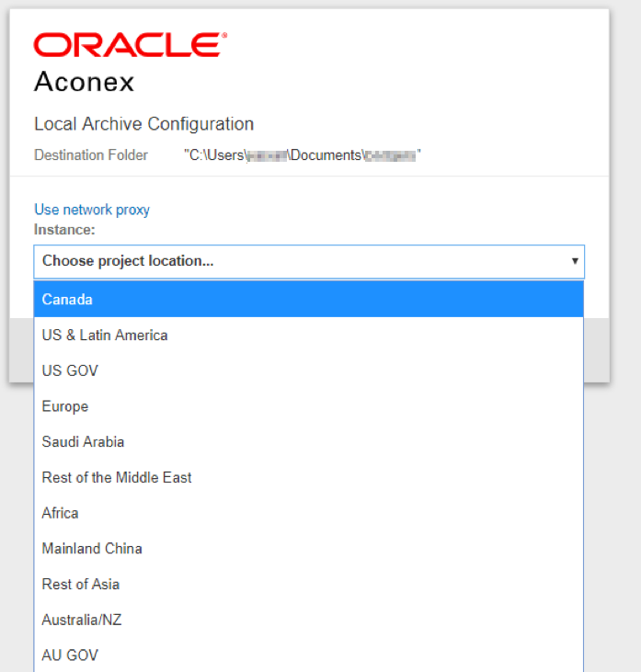
Task: Select Saudi Arabia from the list
Action: tap(309, 441)
